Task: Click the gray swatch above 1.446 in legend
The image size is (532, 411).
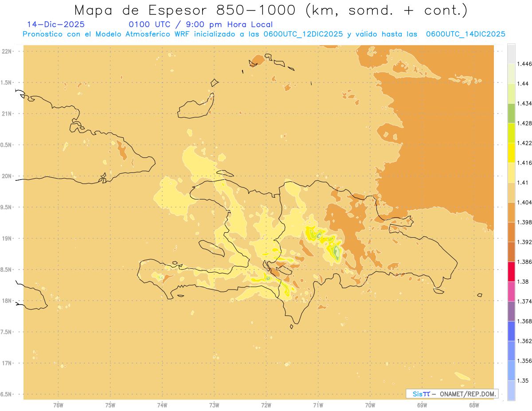Action: pyautogui.click(x=511, y=54)
